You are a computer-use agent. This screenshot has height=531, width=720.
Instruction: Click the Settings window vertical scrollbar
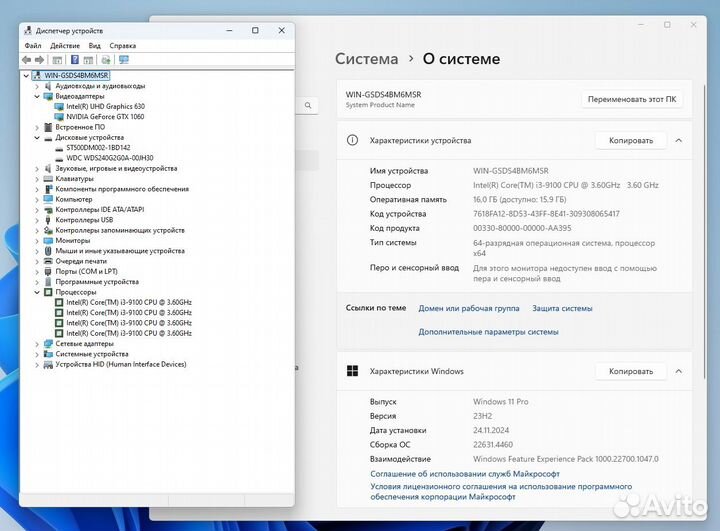point(704,230)
